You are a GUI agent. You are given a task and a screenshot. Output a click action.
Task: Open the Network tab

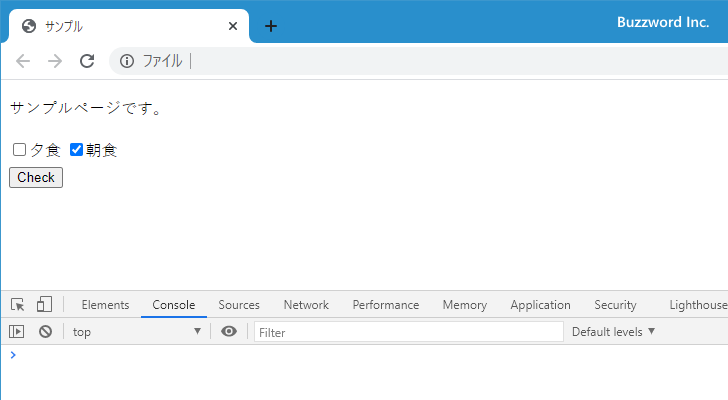pyautogui.click(x=306, y=305)
